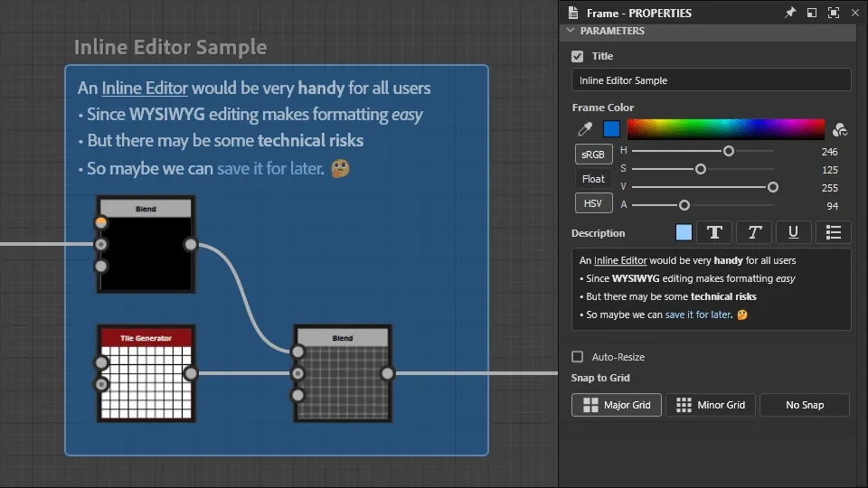Enable the Auto-Resize checkbox

pos(578,357)
